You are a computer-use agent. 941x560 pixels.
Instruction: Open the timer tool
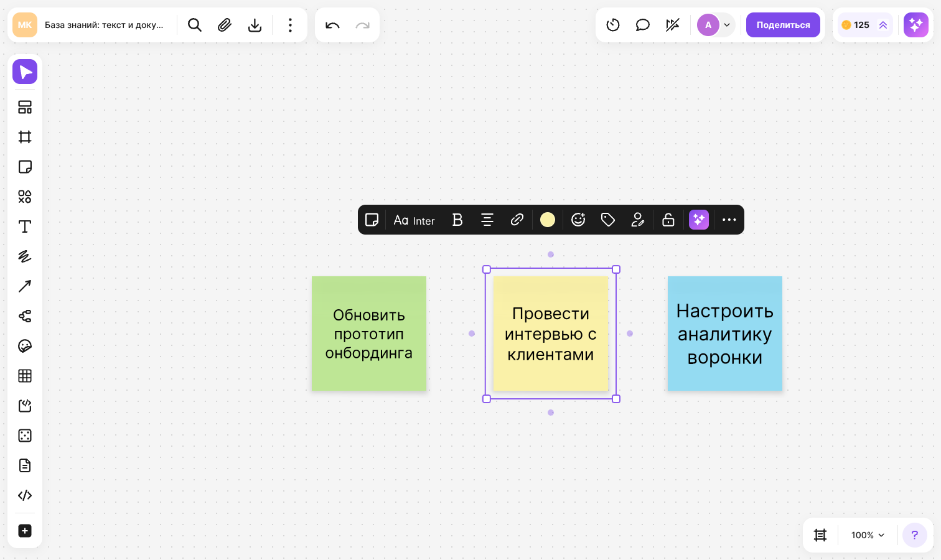(x=613, y=25)
